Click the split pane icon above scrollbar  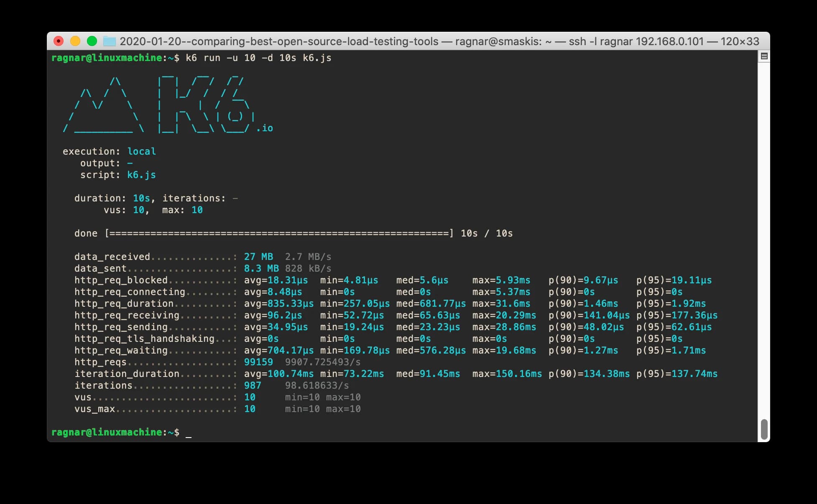point(764,56)
